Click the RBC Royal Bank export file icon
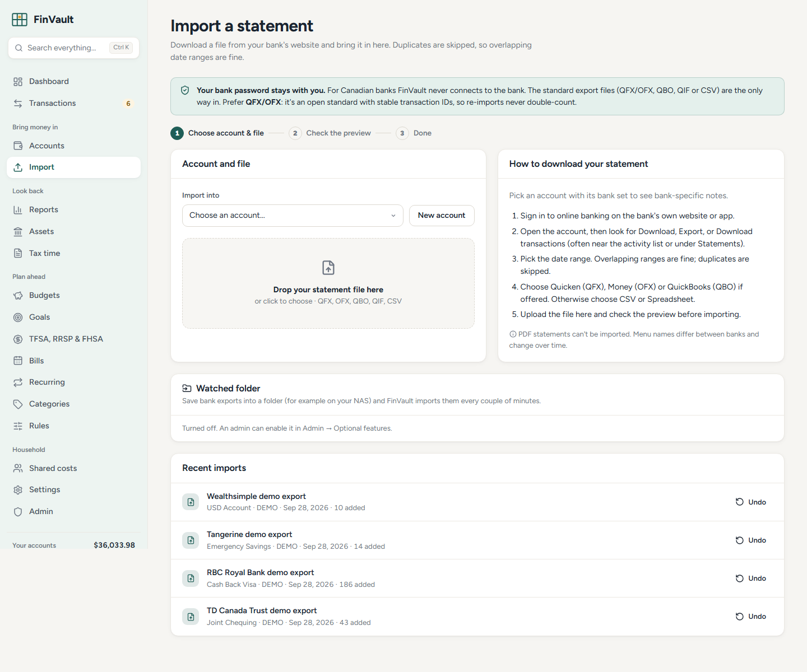 pos(191,578)
